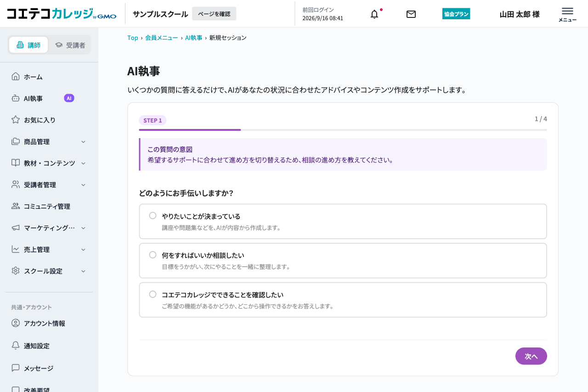Switch to 受講者 mode

click(x=70, y=45)
